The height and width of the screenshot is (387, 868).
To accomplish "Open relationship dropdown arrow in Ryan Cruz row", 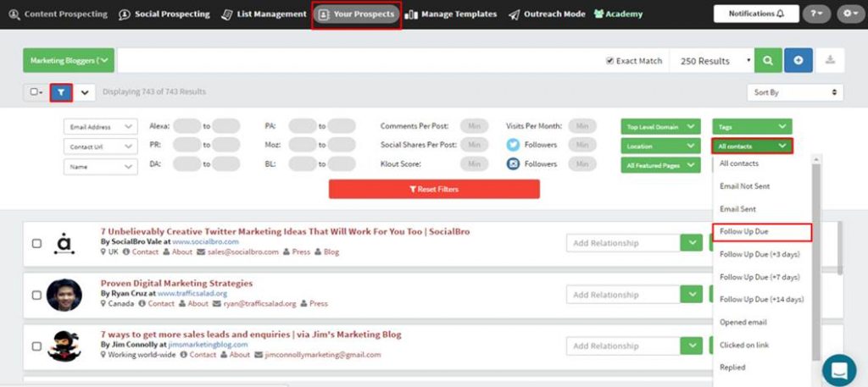I will click(692, 295).
